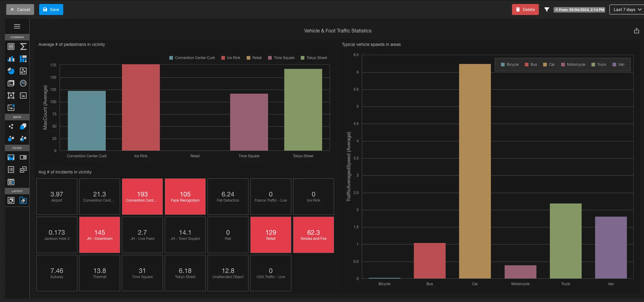Add a Range Filter item
The image size is (644, 302).
[11, 157]
